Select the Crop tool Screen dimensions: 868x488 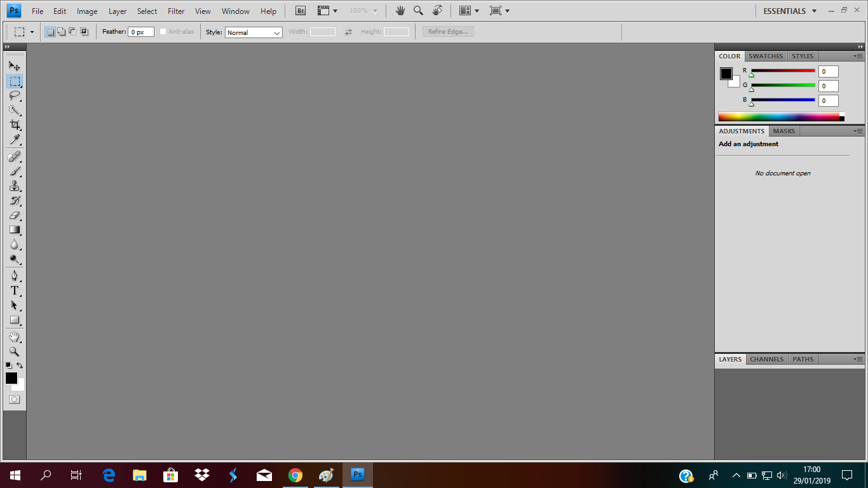(x=15, y=125)
